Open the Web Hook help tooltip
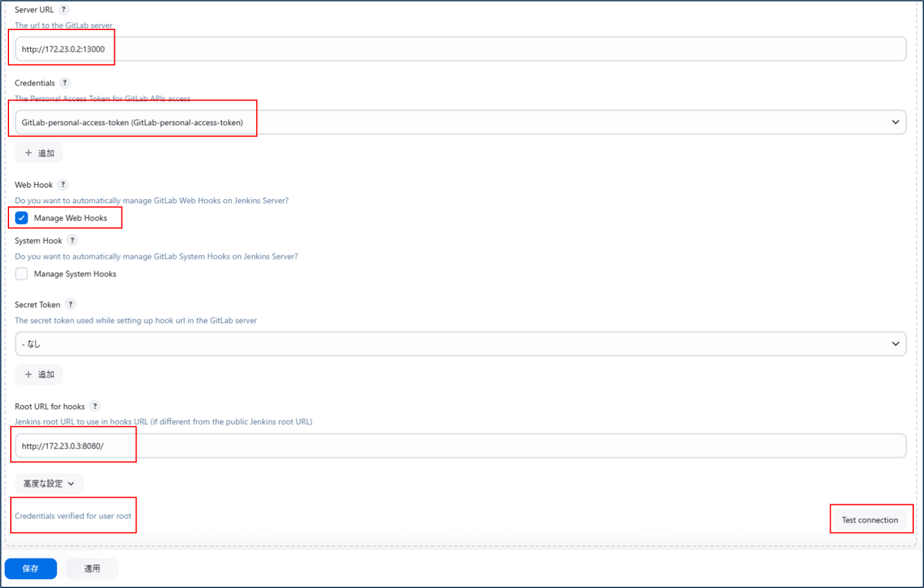 (63, 184)
